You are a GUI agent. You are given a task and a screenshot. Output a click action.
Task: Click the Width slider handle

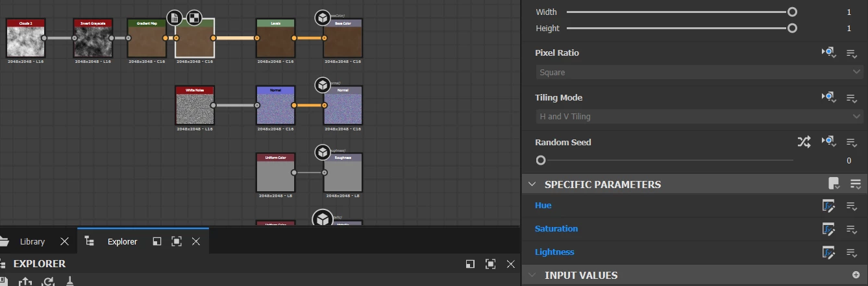click(x=792, y=12)
